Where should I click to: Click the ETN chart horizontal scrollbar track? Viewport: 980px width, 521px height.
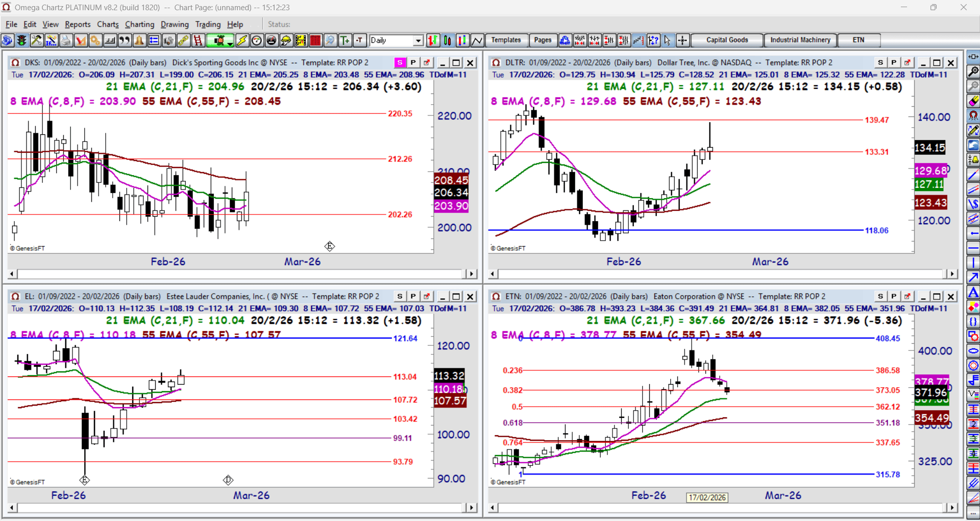[x=722, y=508]
